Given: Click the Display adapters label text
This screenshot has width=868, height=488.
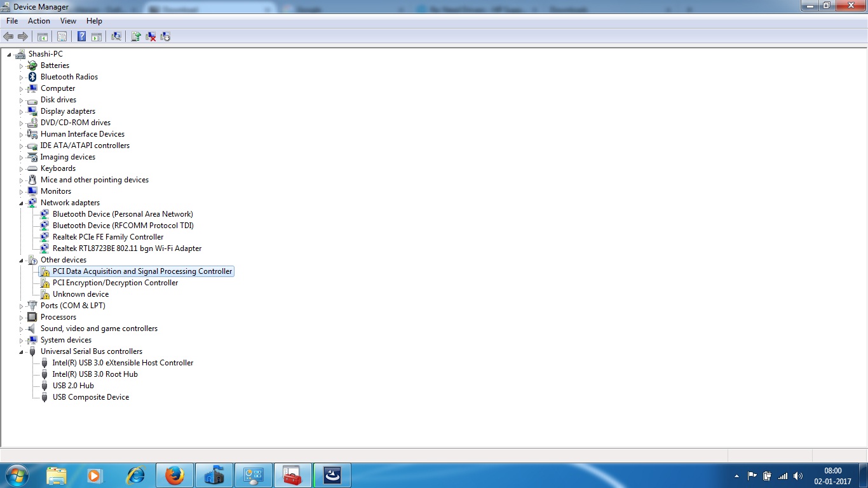Looking at the screenshot, I should pyautogui.click(x=68, y=111).
